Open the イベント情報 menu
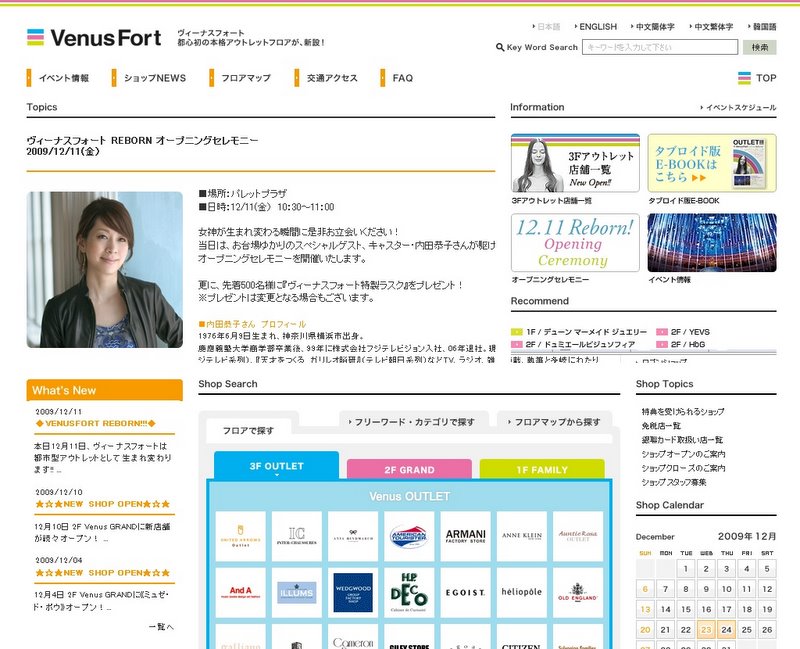The height and width of the screenshot is (649, 800). tap(58, 78)
